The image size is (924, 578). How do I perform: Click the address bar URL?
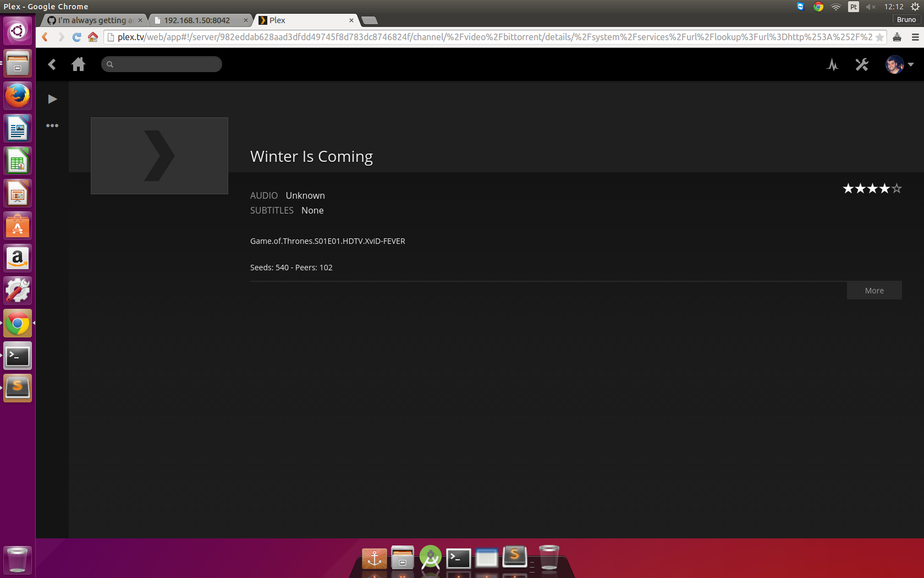(x=494, y=37)
